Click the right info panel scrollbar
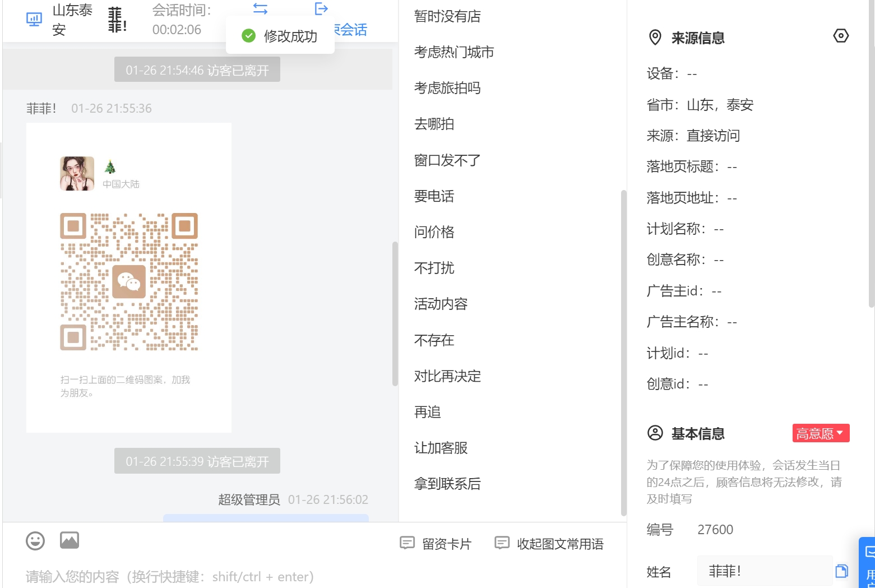875x588 pixels. [x=872, y=154]
